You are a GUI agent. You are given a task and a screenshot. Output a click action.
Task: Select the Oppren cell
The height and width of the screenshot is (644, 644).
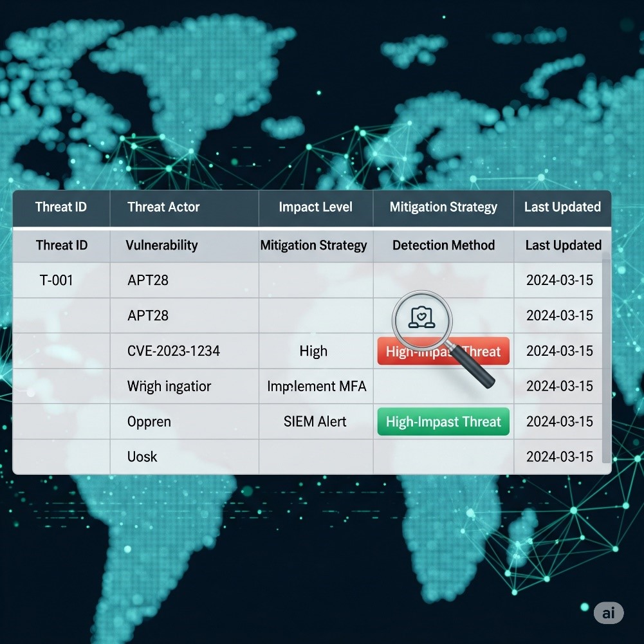tap(149, 422)
